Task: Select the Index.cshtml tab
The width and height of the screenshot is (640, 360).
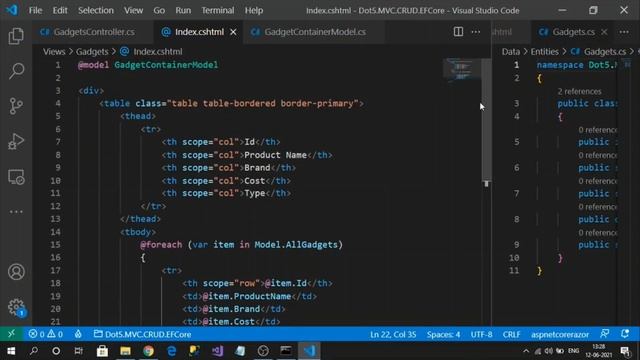Action: click(x=199, y=32)
